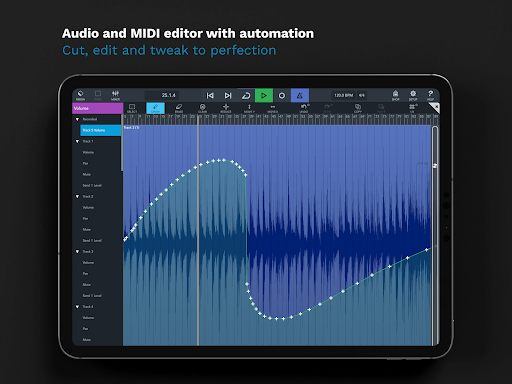Click the topmost automation point of the curve
The width and height of the screenshot is (512, 384).
pyautogui.click(x=223, y=160)
